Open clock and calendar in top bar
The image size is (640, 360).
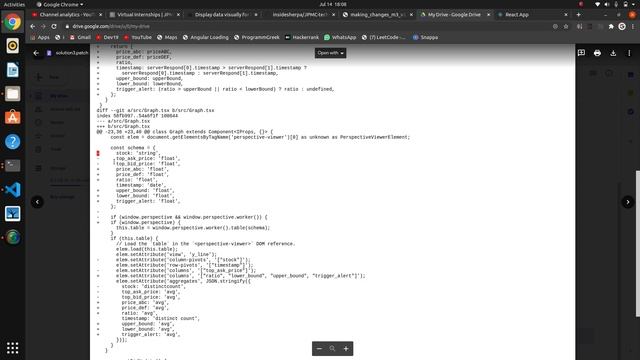(x=333, y=4)
